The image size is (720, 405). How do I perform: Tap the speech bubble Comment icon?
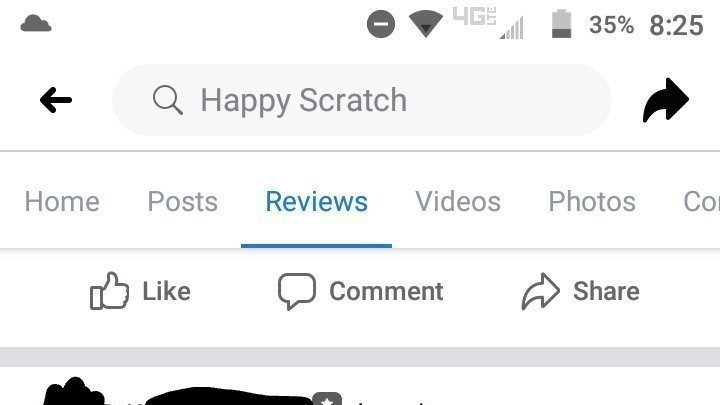click(x=297, y=291)
